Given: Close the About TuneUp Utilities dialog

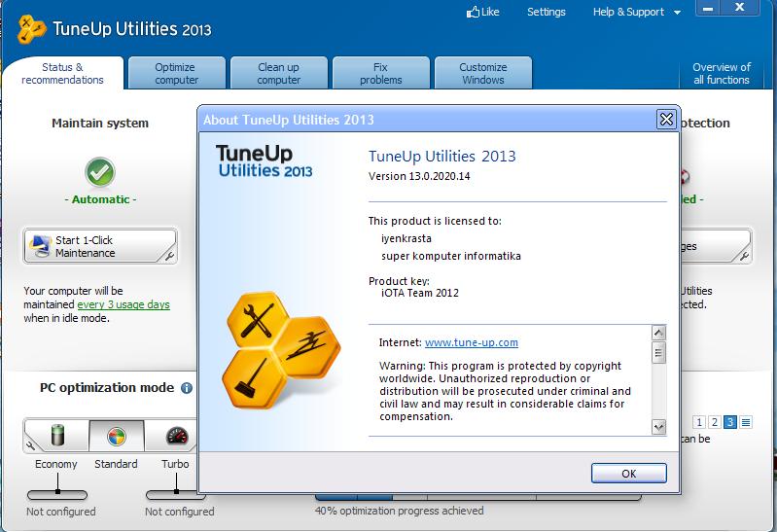Looking at the screenshot, I should pos(666,120).
